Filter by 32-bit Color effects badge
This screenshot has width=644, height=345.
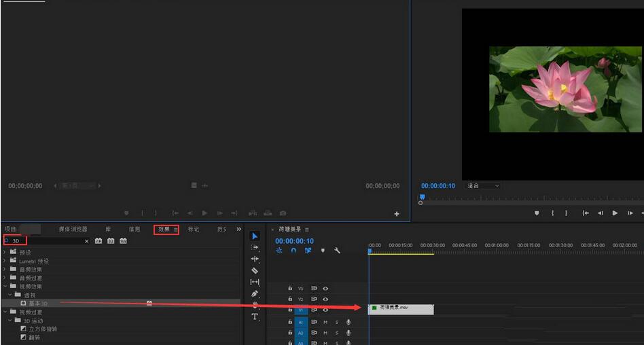point(111,241)
